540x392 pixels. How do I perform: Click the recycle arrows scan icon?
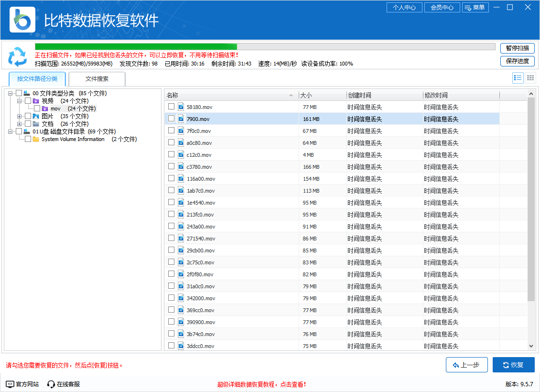17,56
